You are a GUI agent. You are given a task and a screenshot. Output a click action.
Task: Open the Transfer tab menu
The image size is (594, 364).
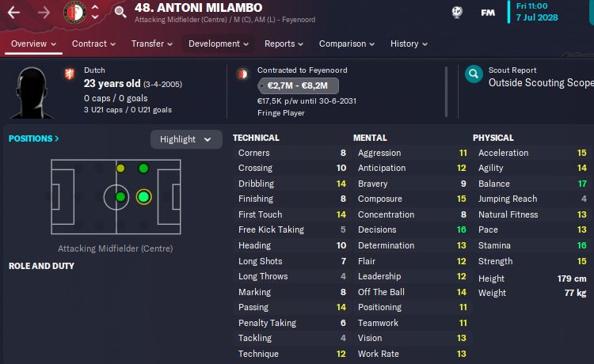coord(151,44)
